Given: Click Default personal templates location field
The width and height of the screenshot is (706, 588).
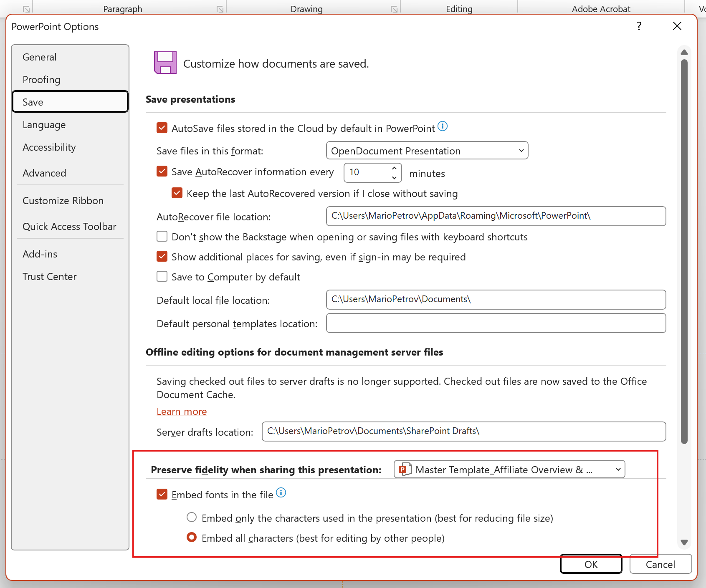Looking at the screenshot, I should [496, 323].
